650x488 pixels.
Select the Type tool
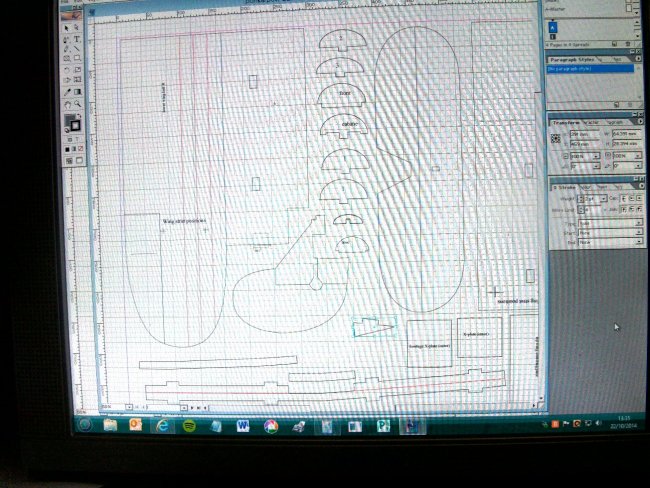tap(77, 38)
